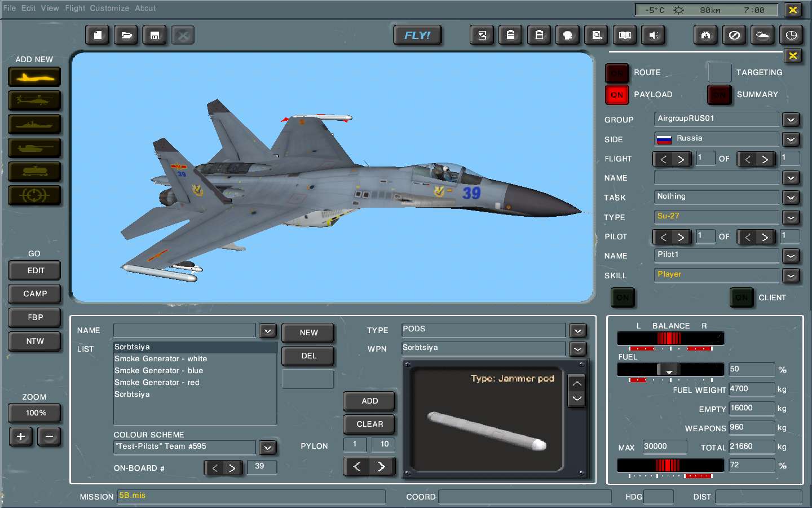
Task: Click the ADD weapon button
Action: tap(369, 401)
